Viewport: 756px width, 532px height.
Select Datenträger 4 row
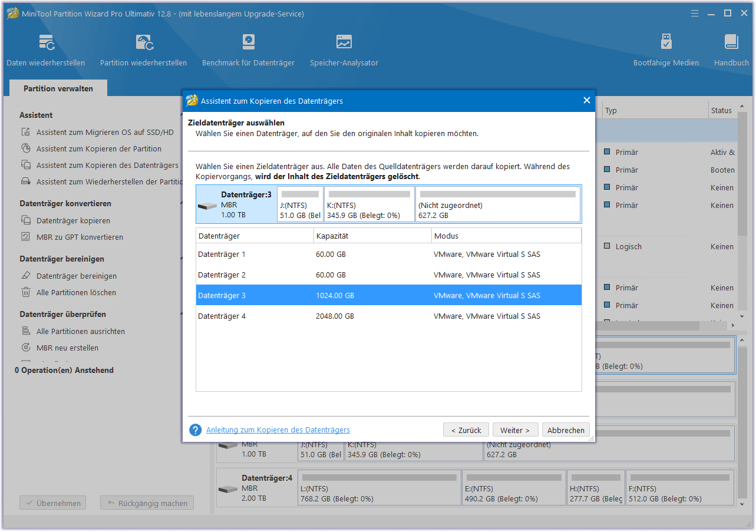pos(389,316)
